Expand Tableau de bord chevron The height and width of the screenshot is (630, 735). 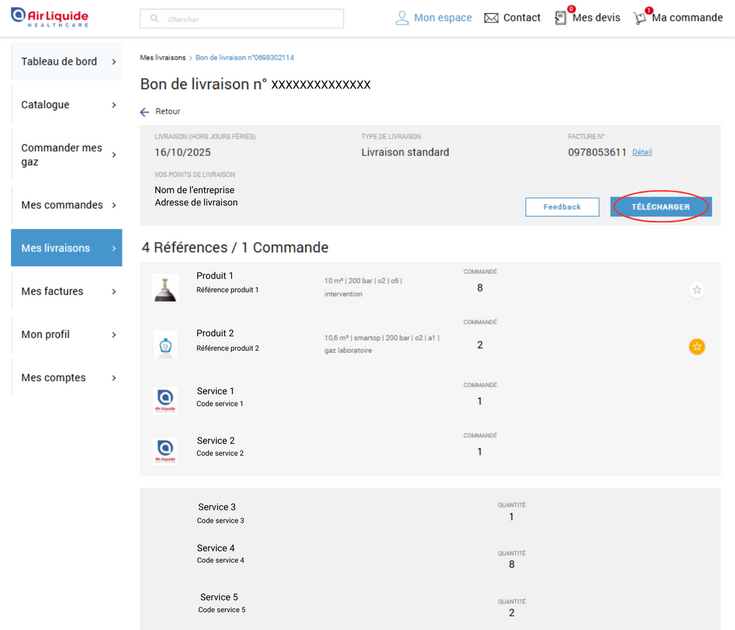[x=114, y=61]
